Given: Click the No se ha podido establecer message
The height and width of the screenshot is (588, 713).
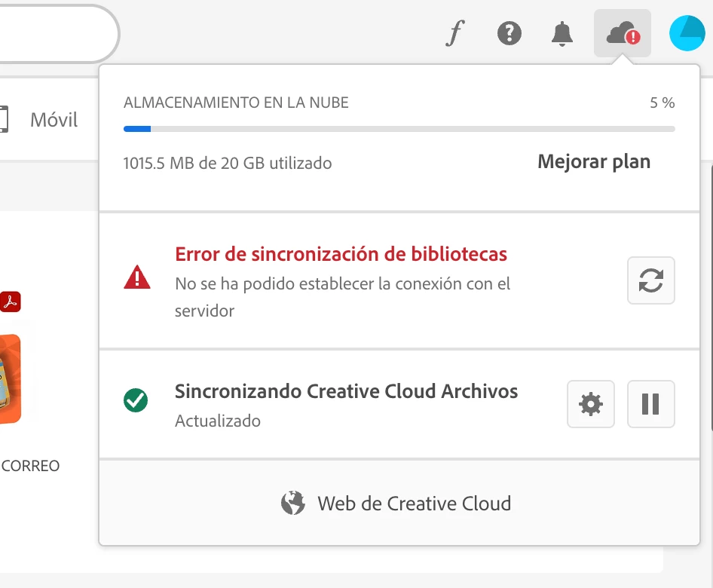Looking at the screenshot, I should pyautogui.click(x=342, y=297).
